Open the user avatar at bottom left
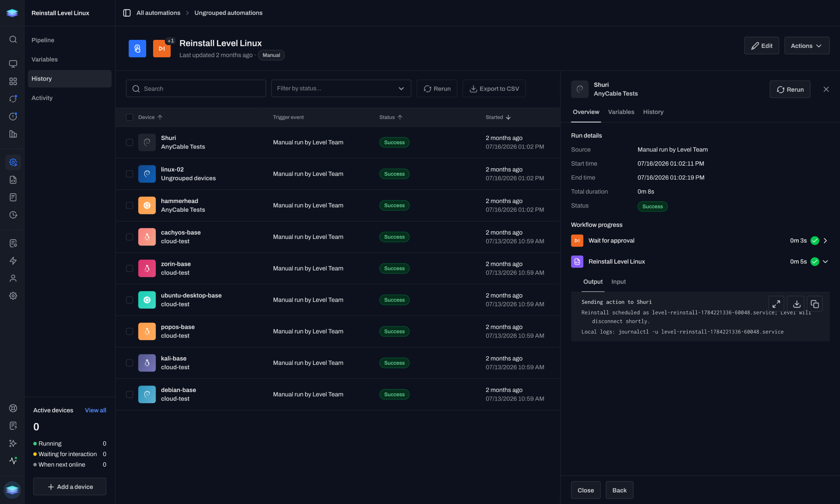 click(12, 490)
